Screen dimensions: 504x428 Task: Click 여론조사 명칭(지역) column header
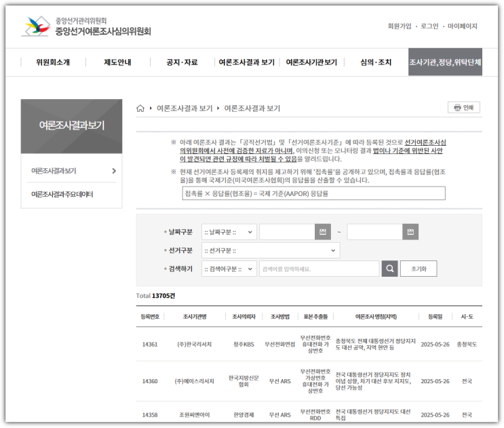coord(376,317)
